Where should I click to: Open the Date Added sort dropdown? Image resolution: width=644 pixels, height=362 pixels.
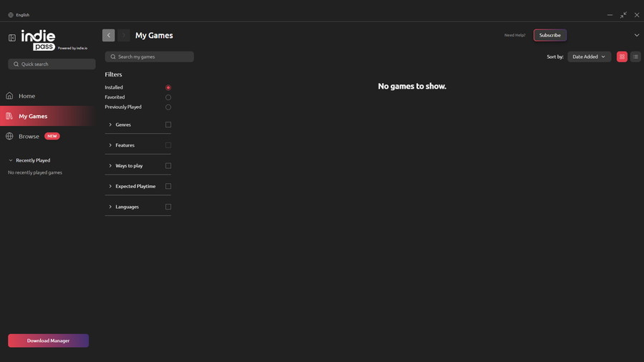pos(589,57)
